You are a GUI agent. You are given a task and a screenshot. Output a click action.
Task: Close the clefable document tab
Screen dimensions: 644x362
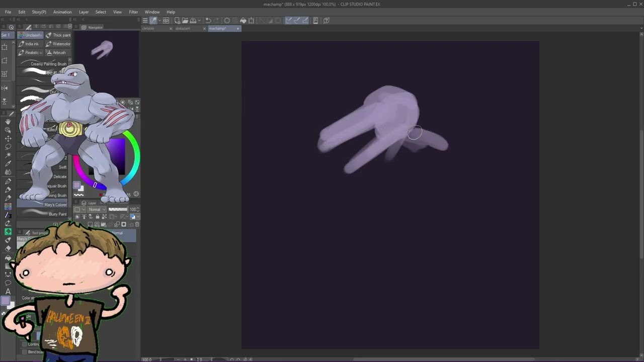coord(171,29)
